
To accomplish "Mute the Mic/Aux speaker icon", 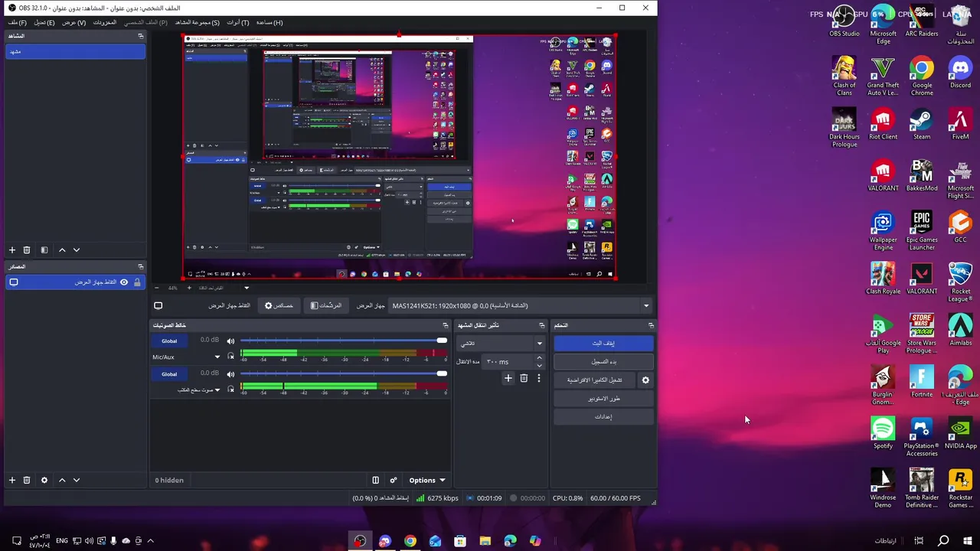I will pos(230,341).
